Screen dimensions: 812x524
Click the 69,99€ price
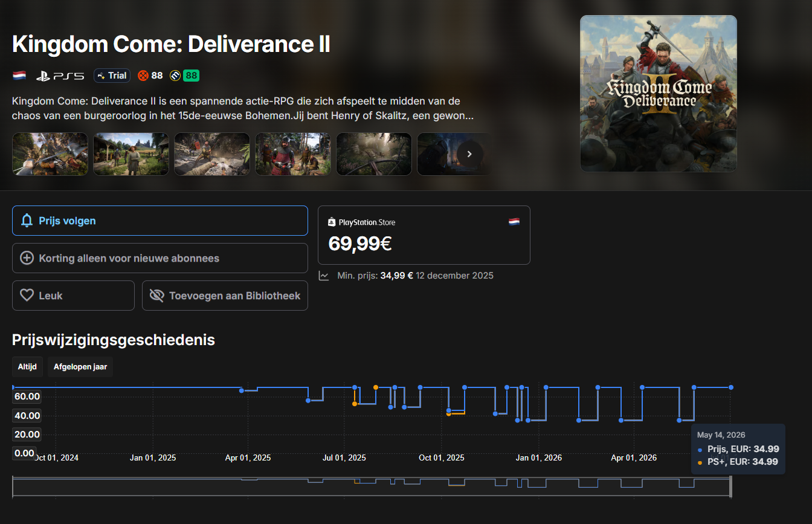pyautogui.click(x=360, y=244)
